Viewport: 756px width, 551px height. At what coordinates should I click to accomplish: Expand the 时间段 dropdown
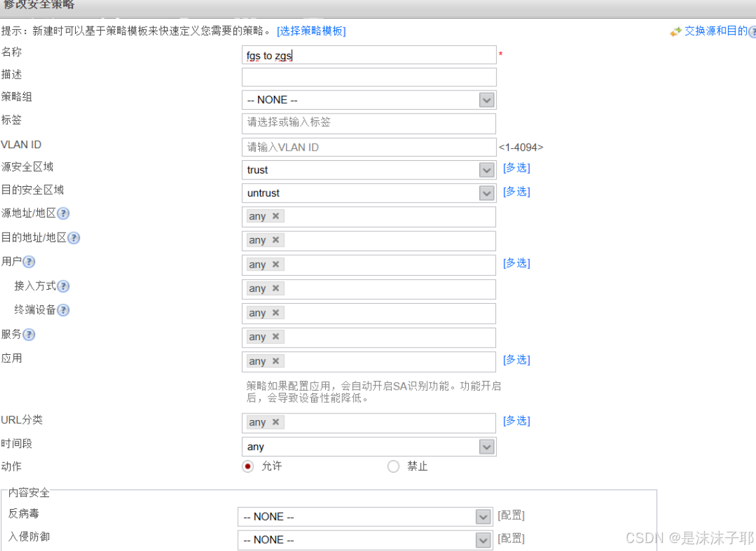pos(487,447)
